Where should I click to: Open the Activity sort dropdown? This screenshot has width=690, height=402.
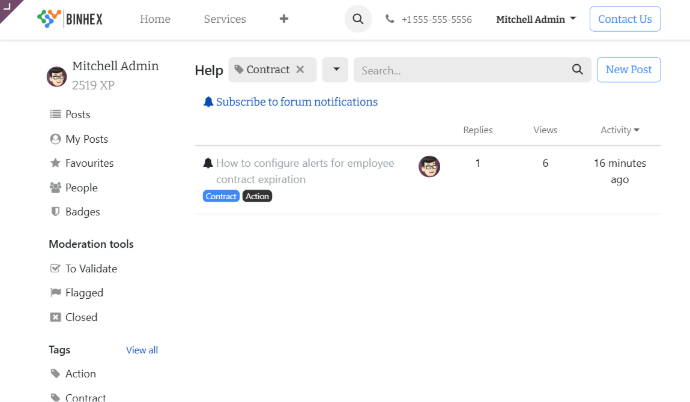[620, 130]
